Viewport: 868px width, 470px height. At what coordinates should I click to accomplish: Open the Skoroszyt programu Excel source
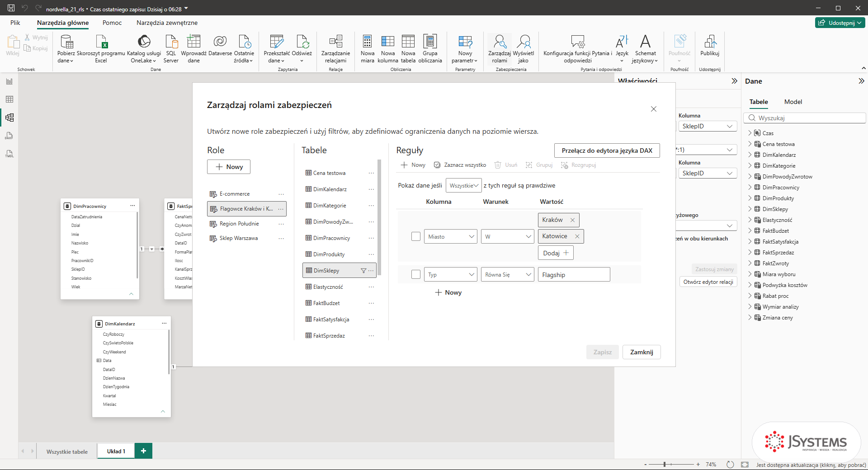coord(101,49)
